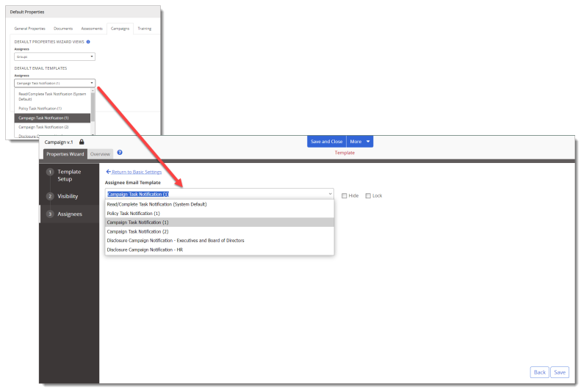This screenshot has width=581, height=392.
Task: Expand the More button dropdown arrow
Action: 369,141
